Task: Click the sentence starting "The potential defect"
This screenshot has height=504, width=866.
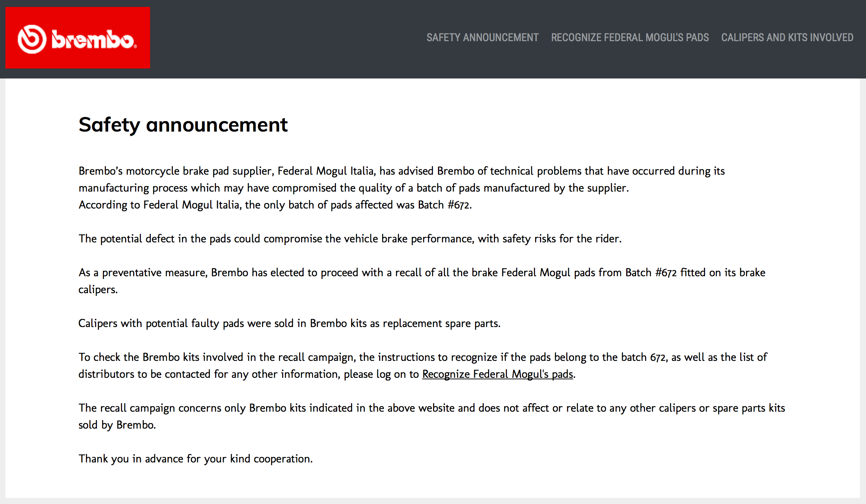Action: pyautogui.click(x=350, y=239)
